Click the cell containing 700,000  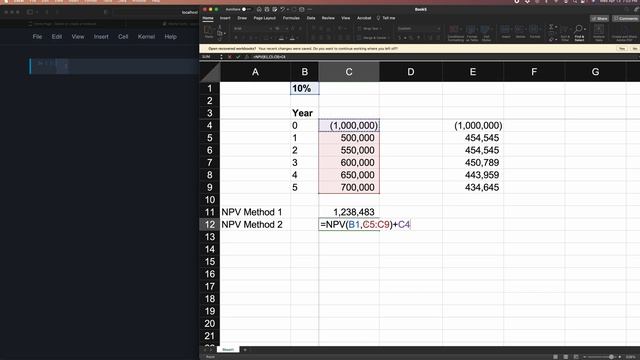[x=349, y=187]
